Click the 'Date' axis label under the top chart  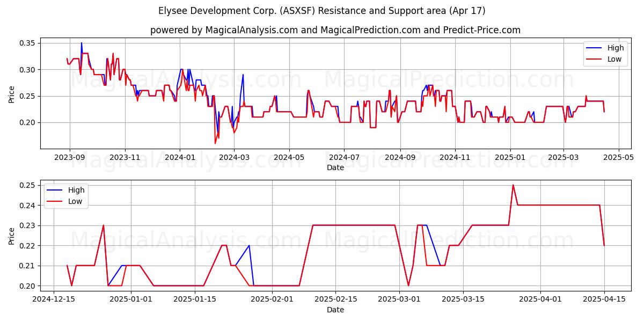[x=335, y=167]
